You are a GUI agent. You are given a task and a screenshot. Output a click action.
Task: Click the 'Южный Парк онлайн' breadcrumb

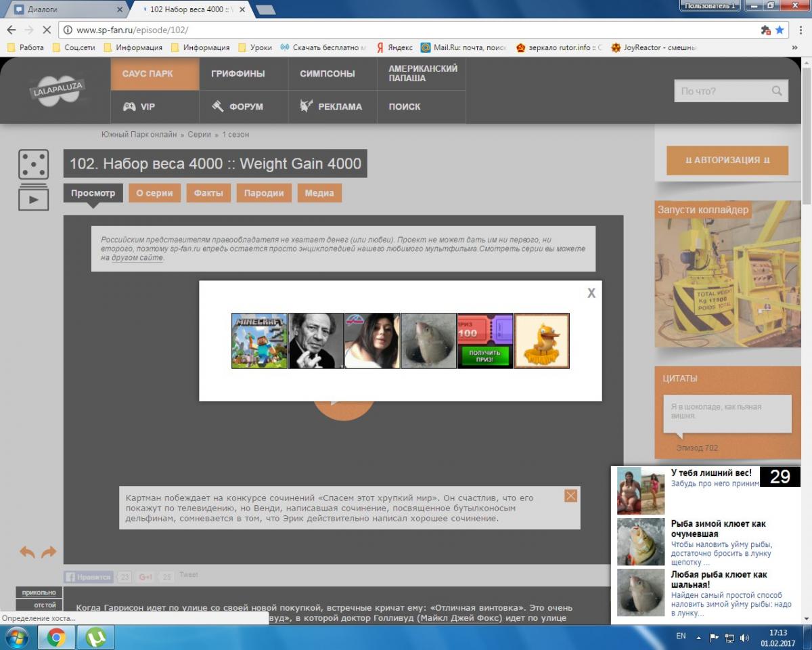pos(139,134)
